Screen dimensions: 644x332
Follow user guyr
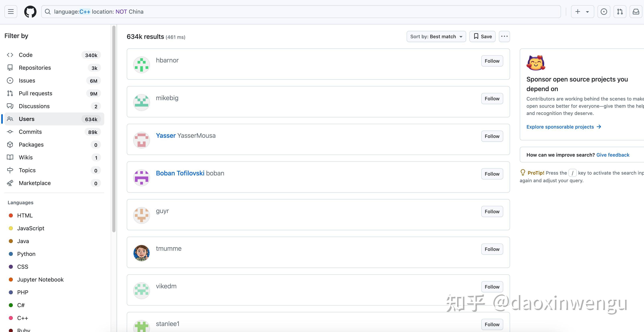tap(492, 212)
